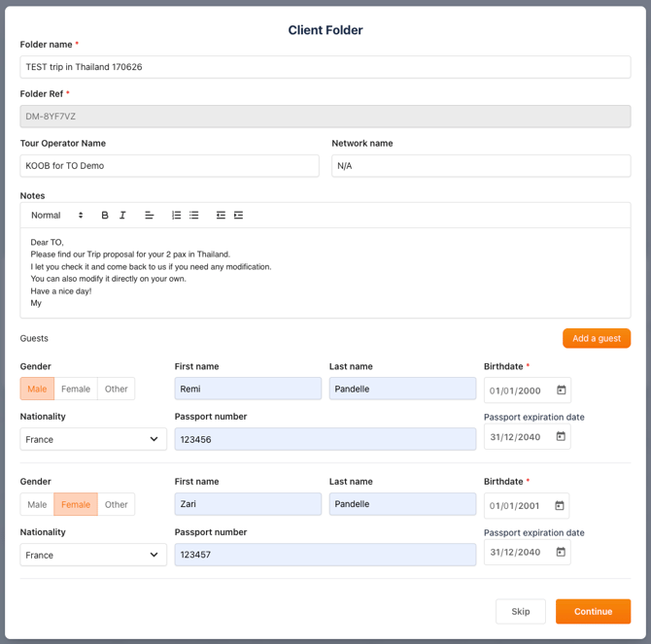This screenshot has height=644, width=651.
Task: Click the Add a guest button
Action: [x=597, y=338]
